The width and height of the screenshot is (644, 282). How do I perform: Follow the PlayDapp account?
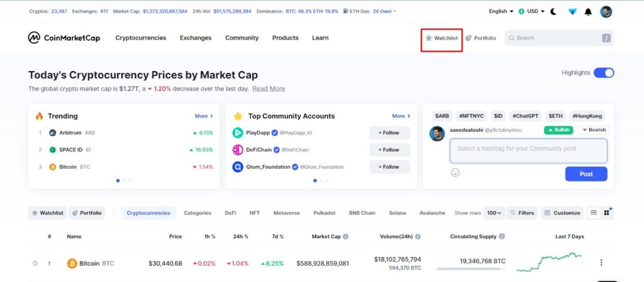point(389,133)
